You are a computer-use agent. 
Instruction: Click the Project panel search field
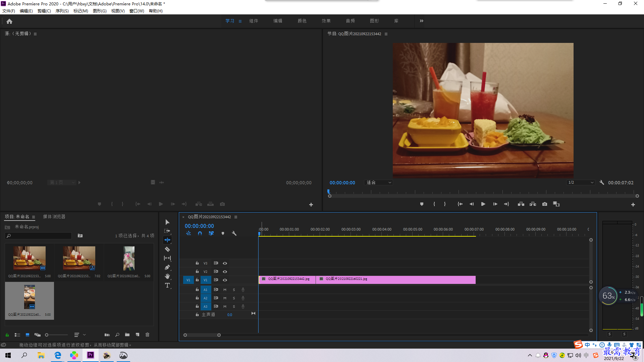click(x=38, y=236)
